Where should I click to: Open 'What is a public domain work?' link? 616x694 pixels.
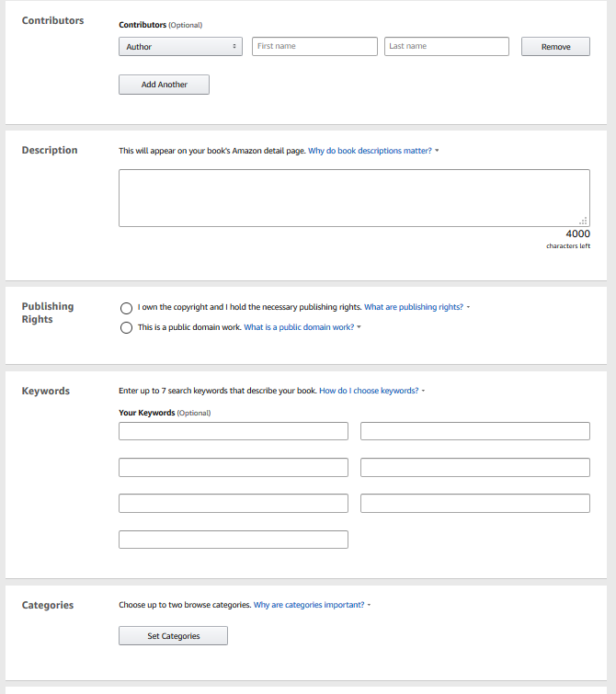click(x=299, y=328)
